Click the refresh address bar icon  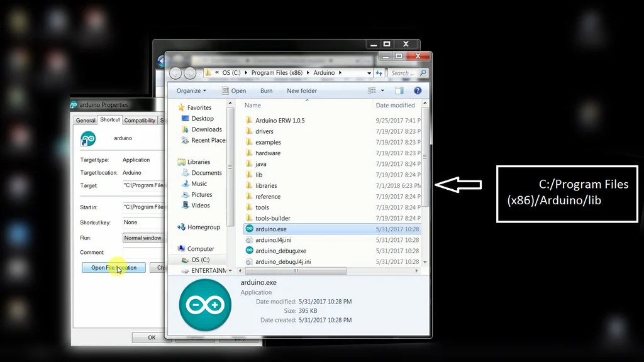(379, 73)
